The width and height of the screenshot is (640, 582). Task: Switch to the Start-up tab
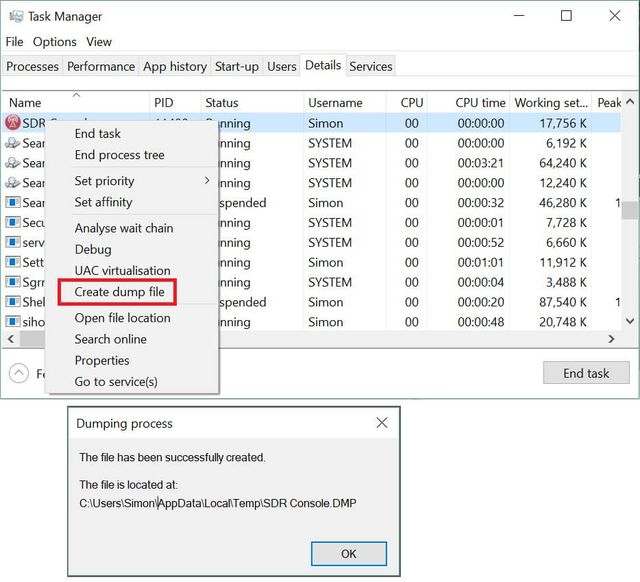237,66
